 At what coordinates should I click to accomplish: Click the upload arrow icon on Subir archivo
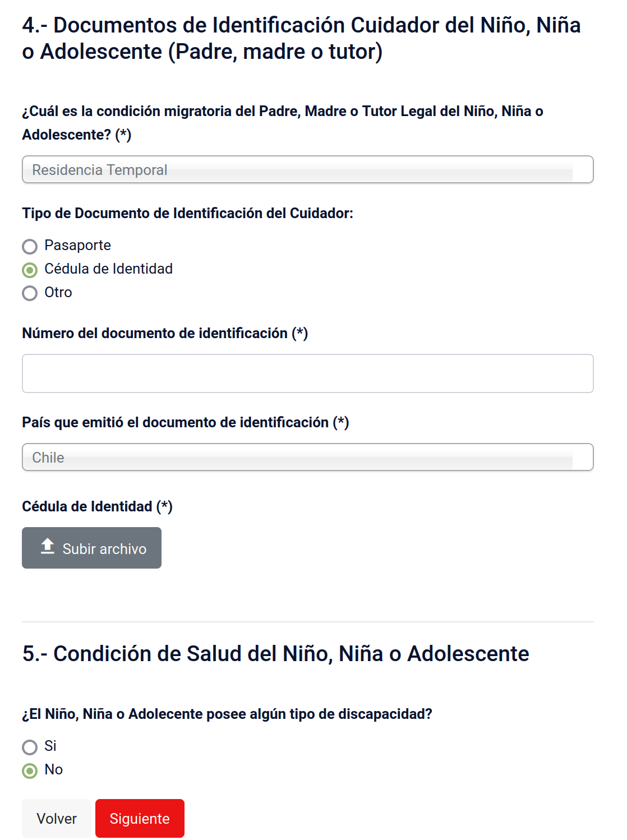48,546
